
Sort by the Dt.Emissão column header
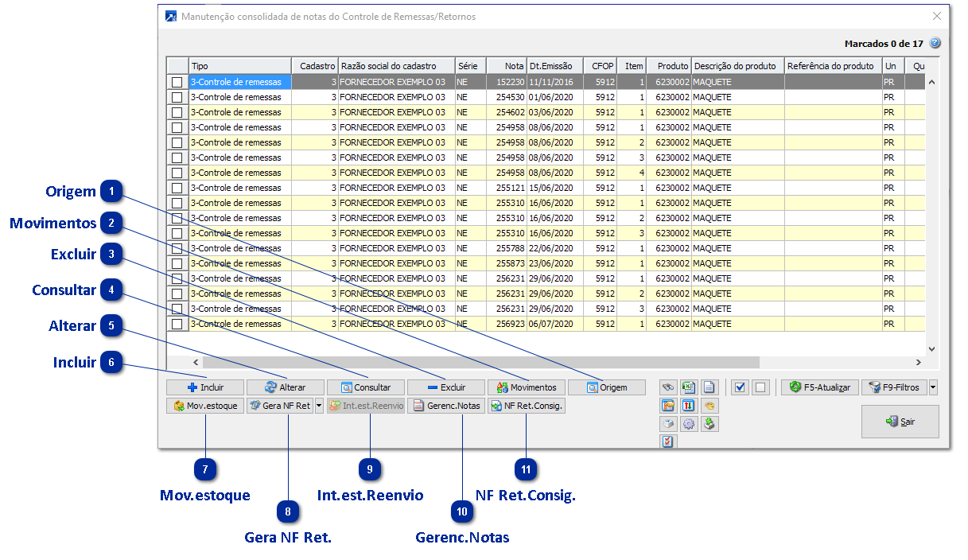pyautogui.click(x=554, y=66)
